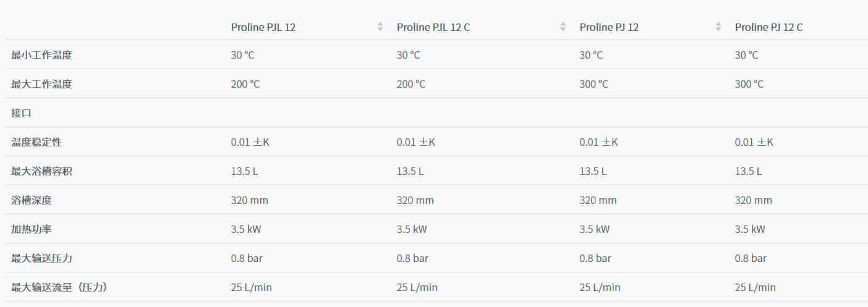
Task: Click sort arrows beside Proline PJ 12 header
Action: click(718, 27)
